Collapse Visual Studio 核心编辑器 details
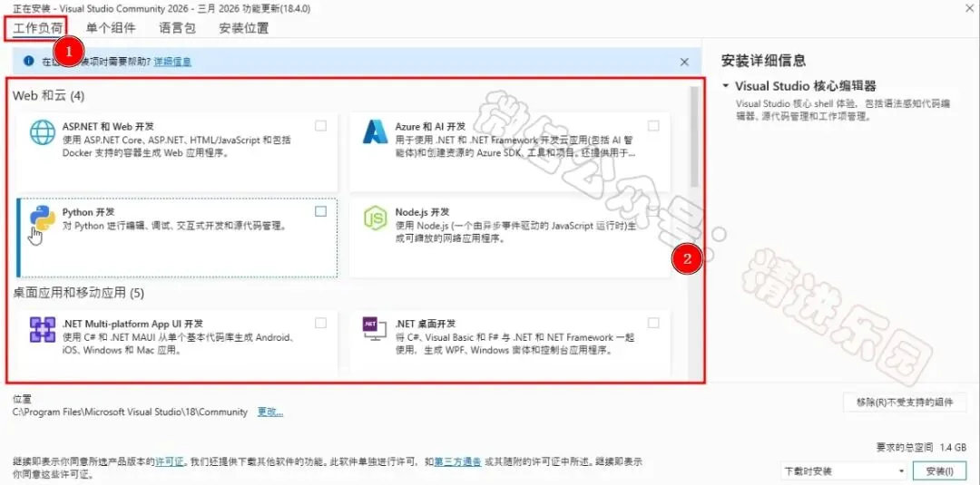The width and height of the screenshot is (980, 485). point(725,85)
